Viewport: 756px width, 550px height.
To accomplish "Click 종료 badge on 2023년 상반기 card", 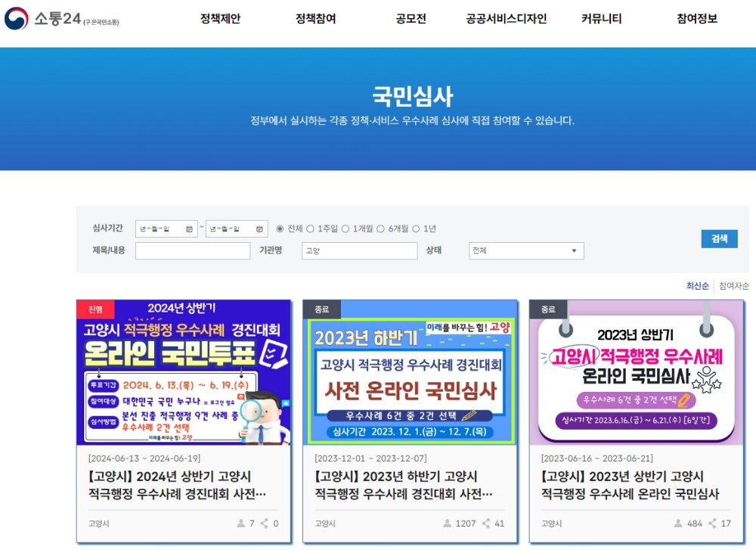I will tap(548, 309).
